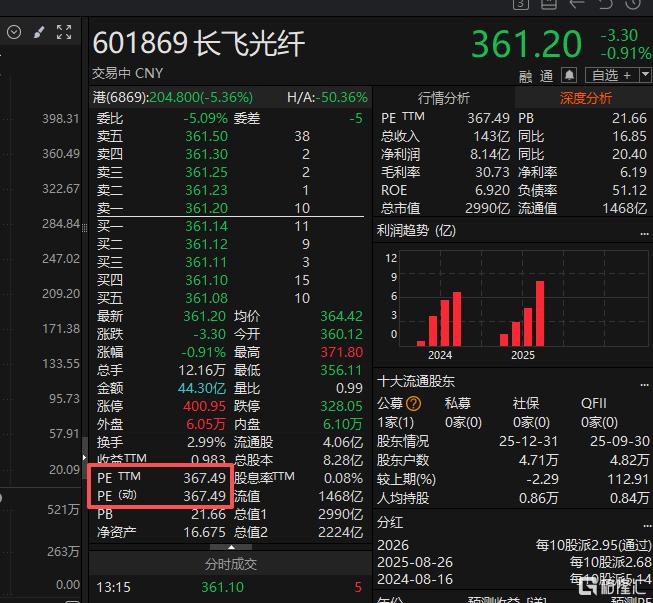653x603 pixels.
Task: Add stock with the 自选 + button
Action: click(x=612, y=75)
